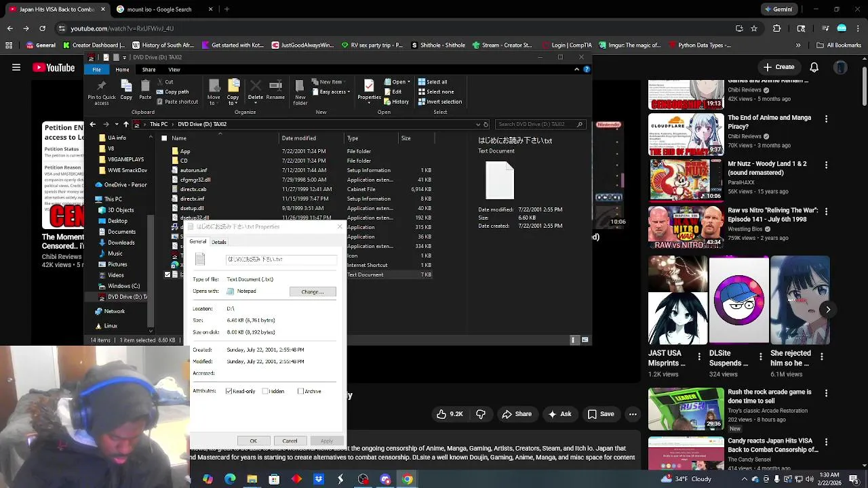Click the Change... button in Properties
The image size is (868, 488).
point(313,291)
